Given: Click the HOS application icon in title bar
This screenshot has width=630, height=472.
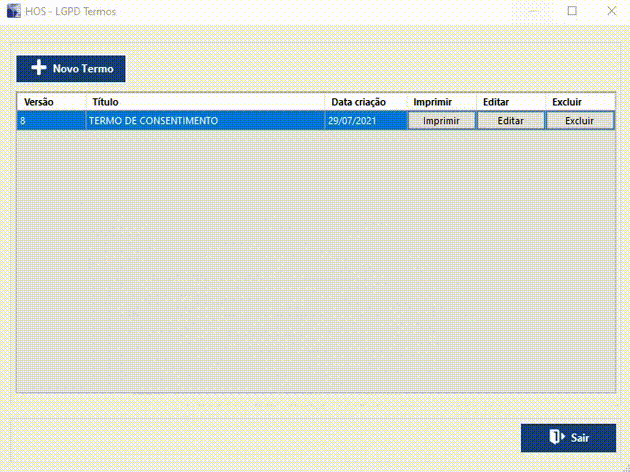Looking at the screenshot, I should [13, 11].
